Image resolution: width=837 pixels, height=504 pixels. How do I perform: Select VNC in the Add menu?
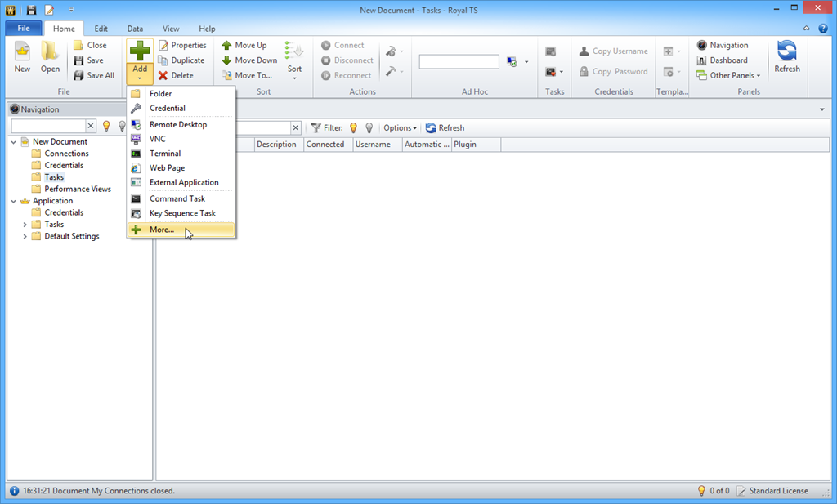coord(181,139)
